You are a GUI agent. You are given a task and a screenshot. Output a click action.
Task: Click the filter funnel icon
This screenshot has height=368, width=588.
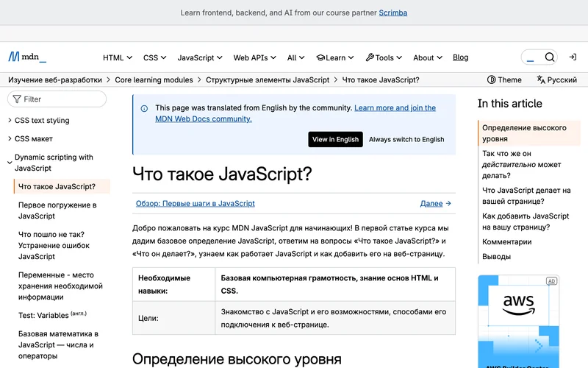click(x=17, y=99)
